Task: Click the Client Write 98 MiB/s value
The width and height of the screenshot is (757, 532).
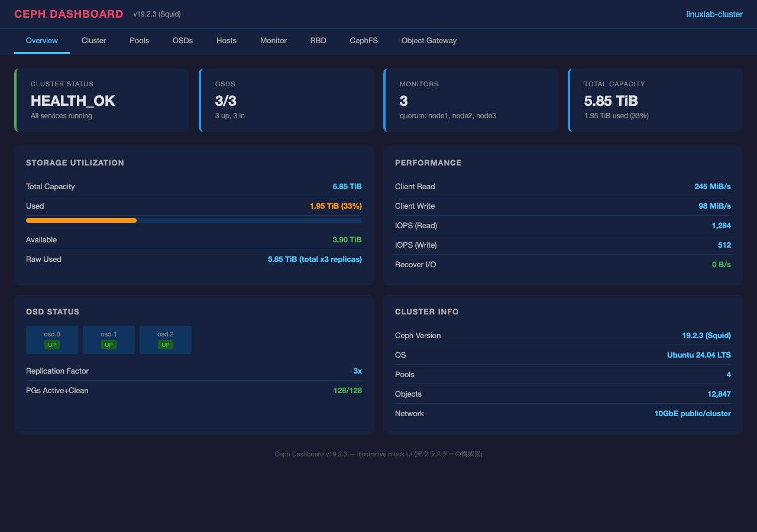Action: (715, 206)
